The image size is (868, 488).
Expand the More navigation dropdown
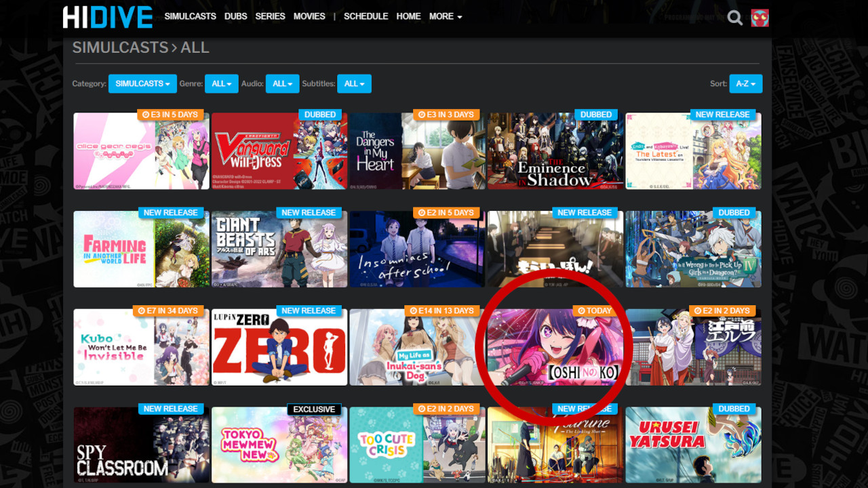(x=446, y=16)
